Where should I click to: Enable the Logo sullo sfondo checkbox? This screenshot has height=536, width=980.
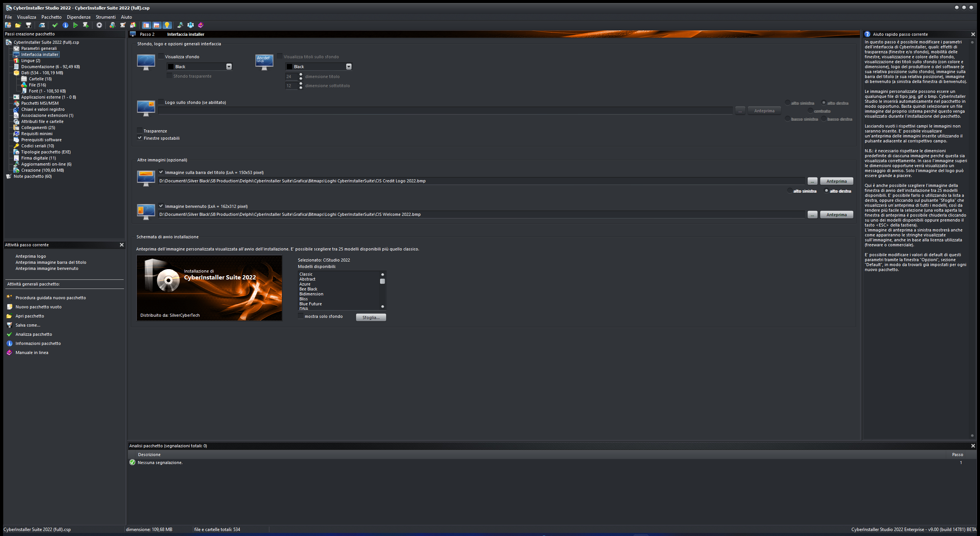pyautogui.click(x=161, y=102)
